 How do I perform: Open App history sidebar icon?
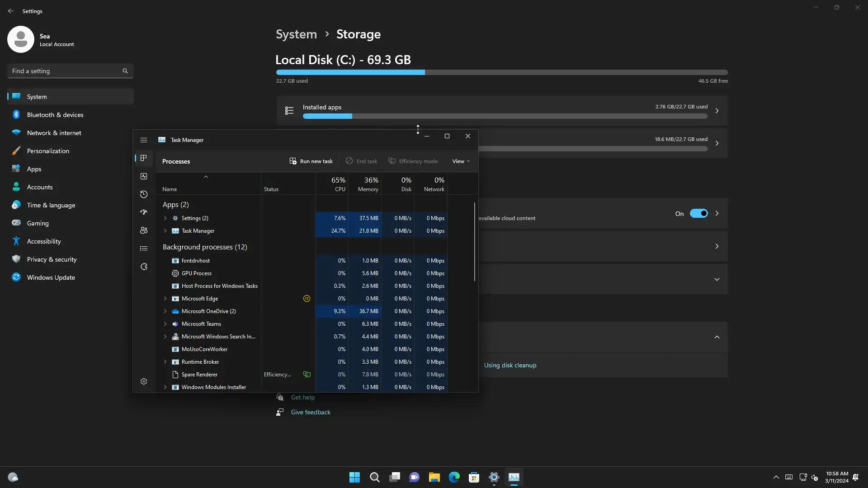click(x=144, y=194)
